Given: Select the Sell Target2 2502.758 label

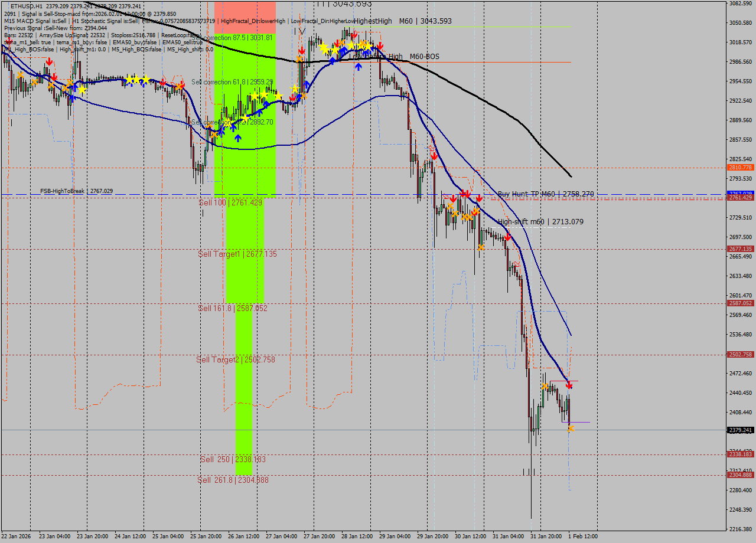Looking at the screenshot, I should [x=236, y=359].
